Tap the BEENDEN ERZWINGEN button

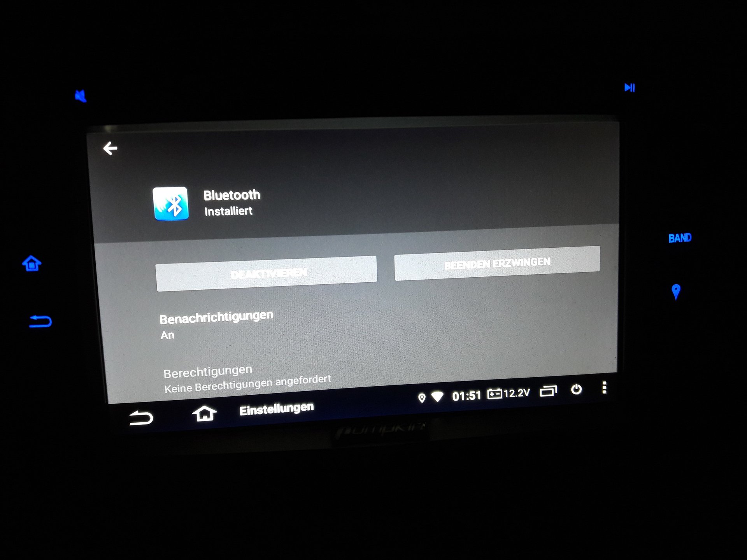[497, 263]
